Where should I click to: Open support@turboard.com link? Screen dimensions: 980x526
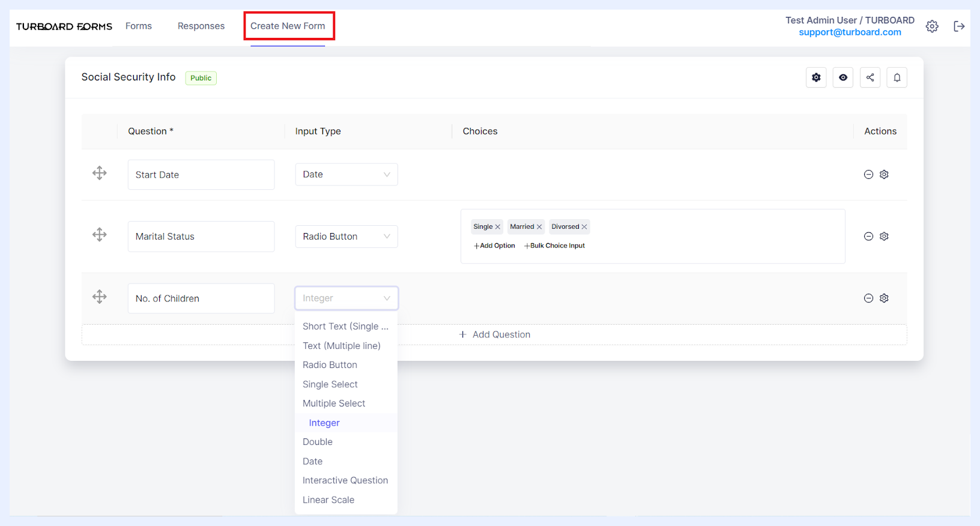[x=850, y=32]
